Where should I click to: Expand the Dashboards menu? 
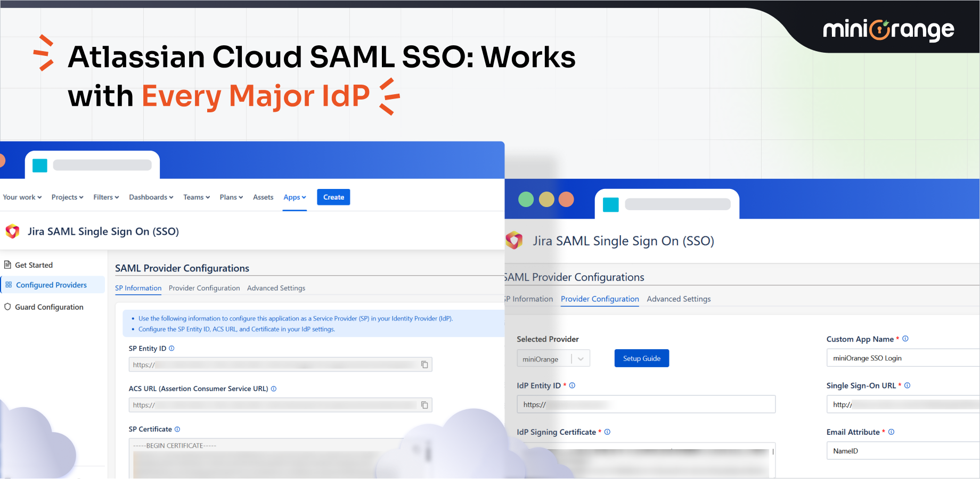(x=151, y=197)
